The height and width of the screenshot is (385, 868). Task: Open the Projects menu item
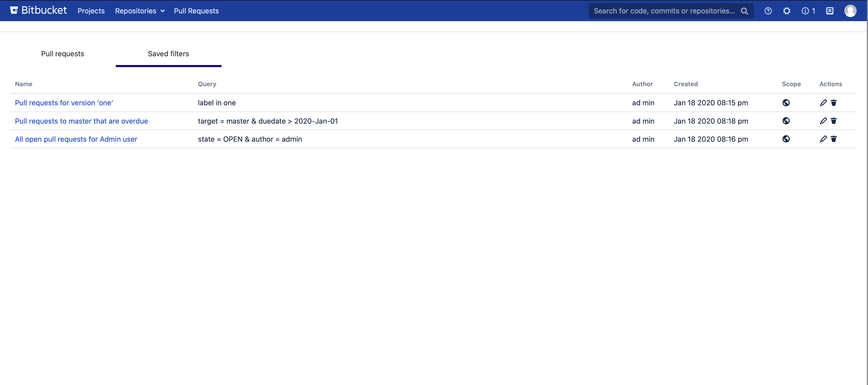[91, 11]
